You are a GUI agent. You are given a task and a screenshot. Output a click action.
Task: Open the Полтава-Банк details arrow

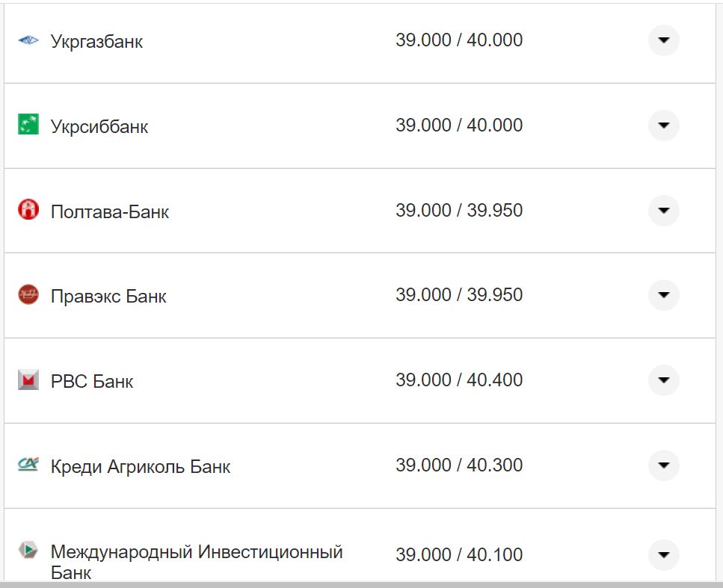pos(662,210)
